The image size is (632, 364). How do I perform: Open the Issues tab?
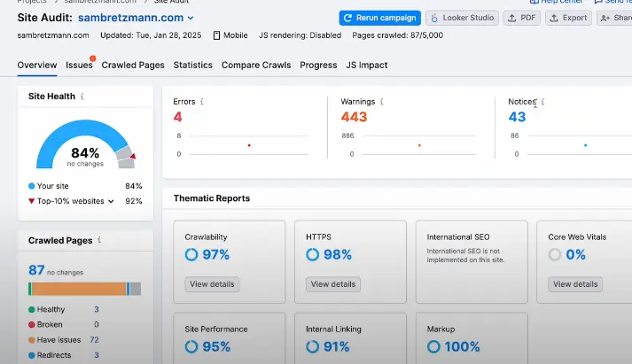pyautogui.click(x=79, y=65)
